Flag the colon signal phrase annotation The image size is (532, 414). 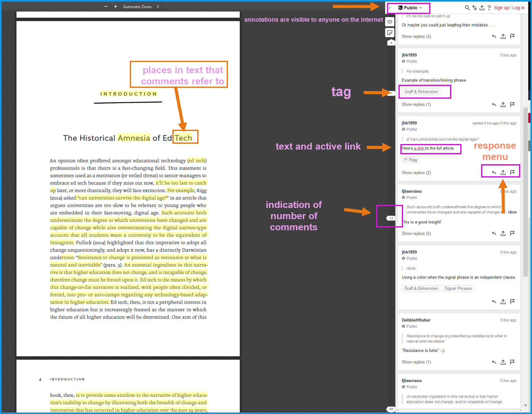tap(512, 302)
